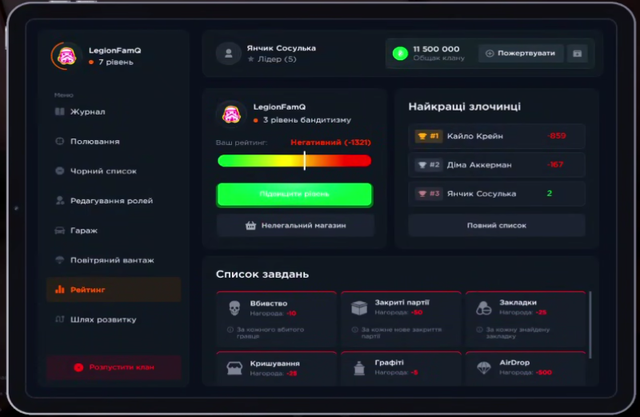Click Кайло Крейн's -859 score
This screenshot has height=417, width=640.
[556, 136]
